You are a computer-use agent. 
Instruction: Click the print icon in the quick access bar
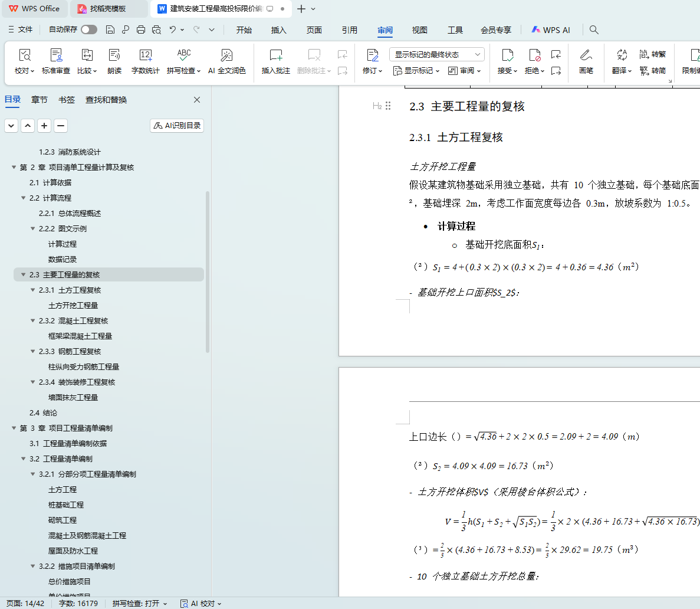(x=141, y=30)
